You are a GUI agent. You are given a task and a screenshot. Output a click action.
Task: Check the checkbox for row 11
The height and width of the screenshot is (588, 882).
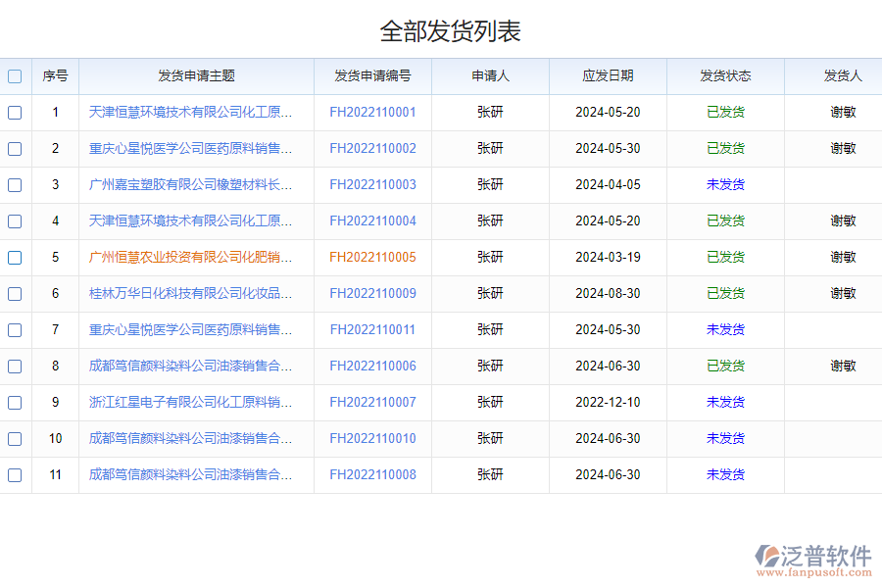(x=15, y=474)
